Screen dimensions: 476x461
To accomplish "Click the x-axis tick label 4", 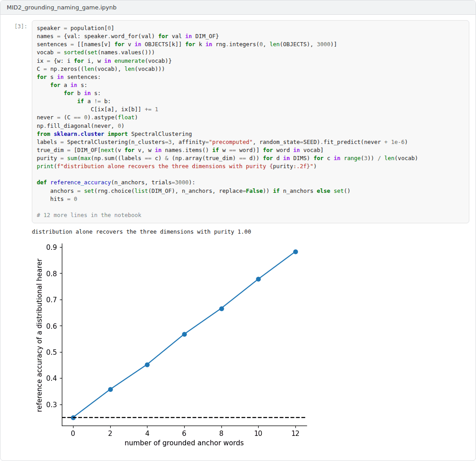I will pos(147,433).
